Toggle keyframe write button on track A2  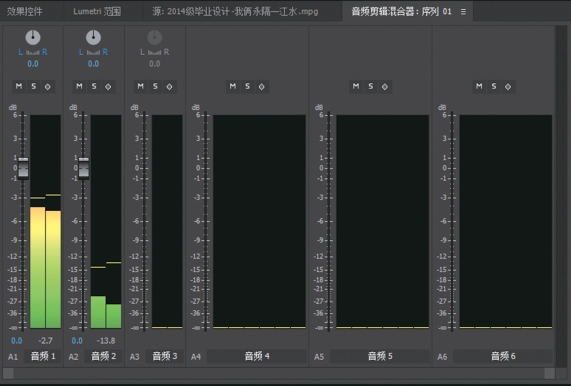point(108,86)
